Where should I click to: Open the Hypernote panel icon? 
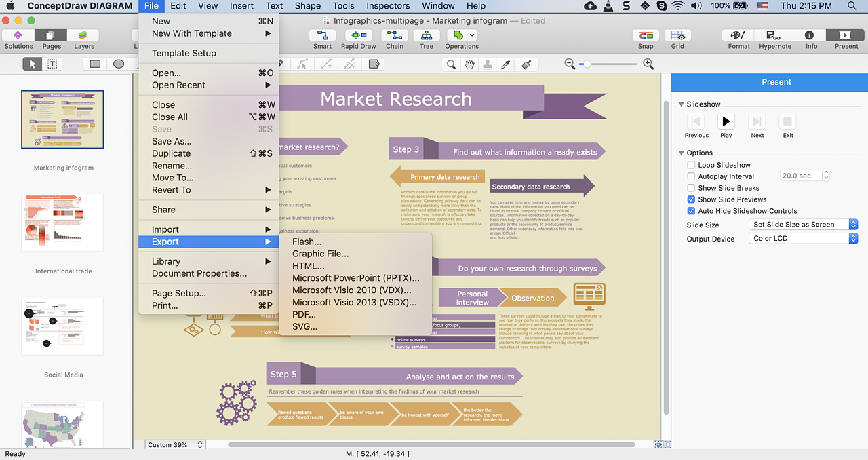coord(774,35)
